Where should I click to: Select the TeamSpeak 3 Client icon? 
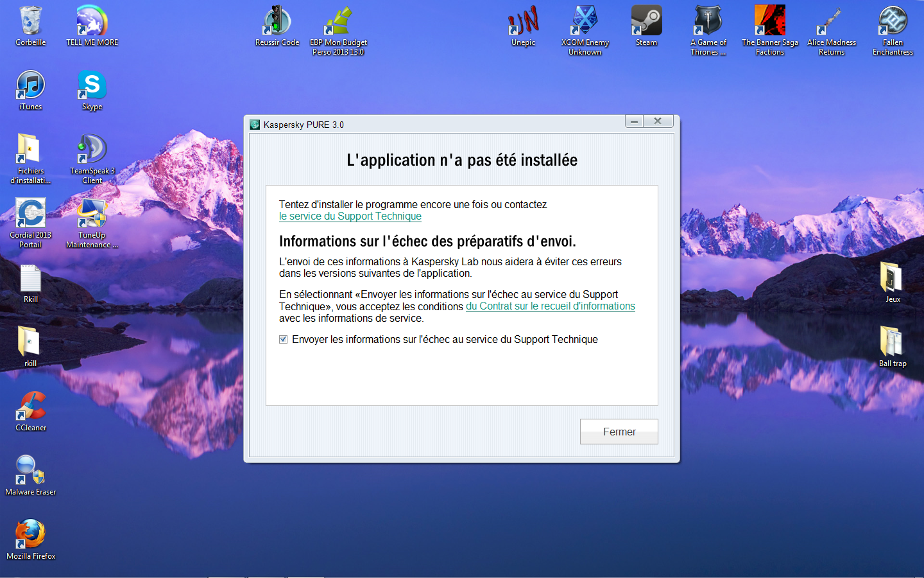tap(92, 158)
